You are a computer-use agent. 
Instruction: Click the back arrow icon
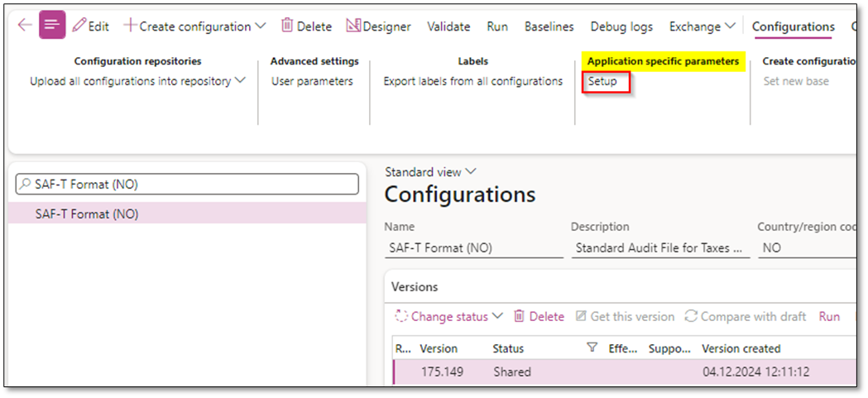[x=24, y=26]
